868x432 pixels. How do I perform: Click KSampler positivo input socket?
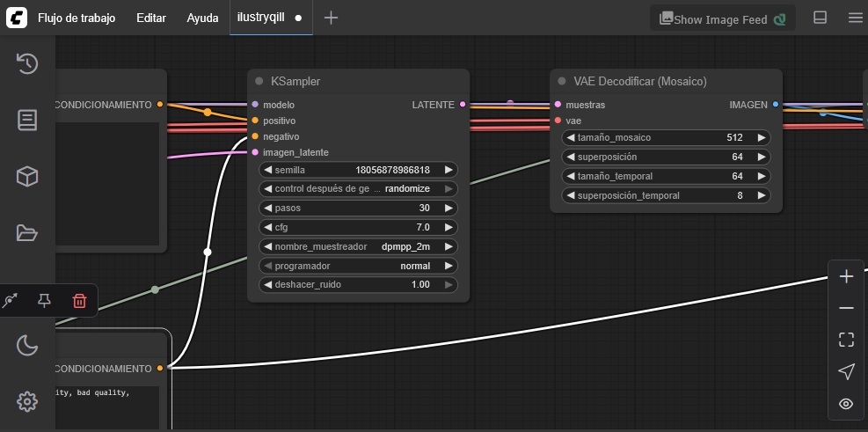255,121
